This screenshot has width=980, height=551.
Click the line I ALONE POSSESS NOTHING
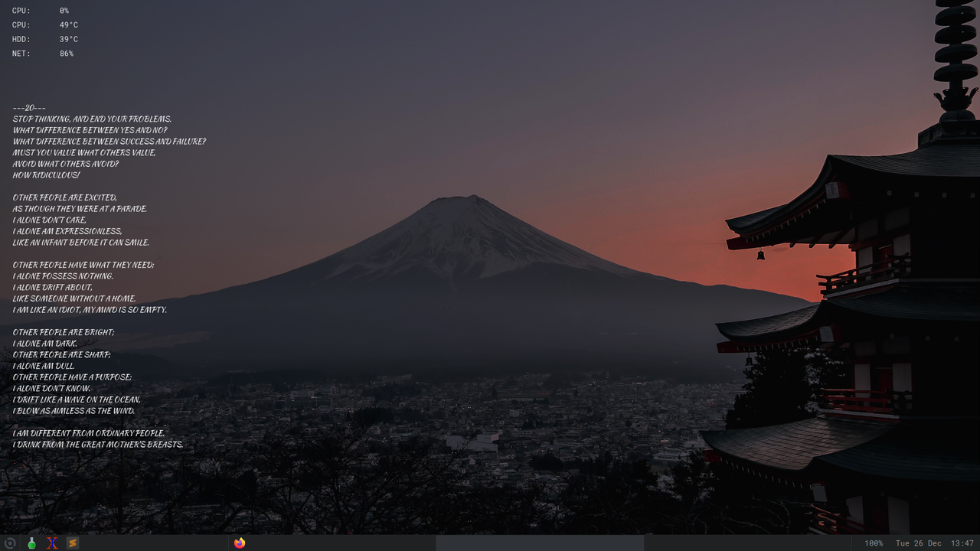(63, 276)
